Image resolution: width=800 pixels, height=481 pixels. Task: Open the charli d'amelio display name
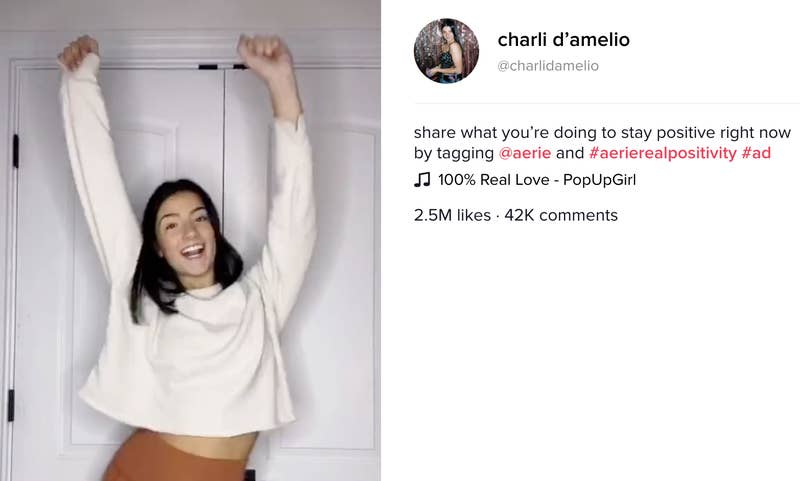pos(563,40)
